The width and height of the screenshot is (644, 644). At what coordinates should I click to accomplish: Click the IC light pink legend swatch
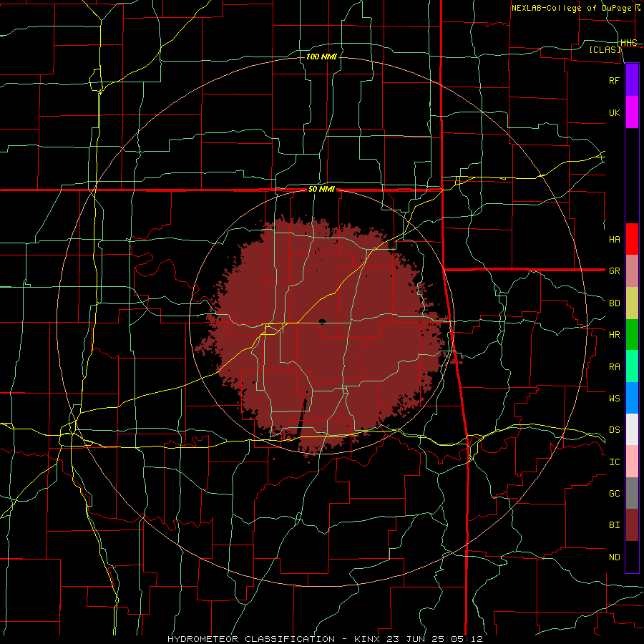pyautogui.click(x=632, y=462)
